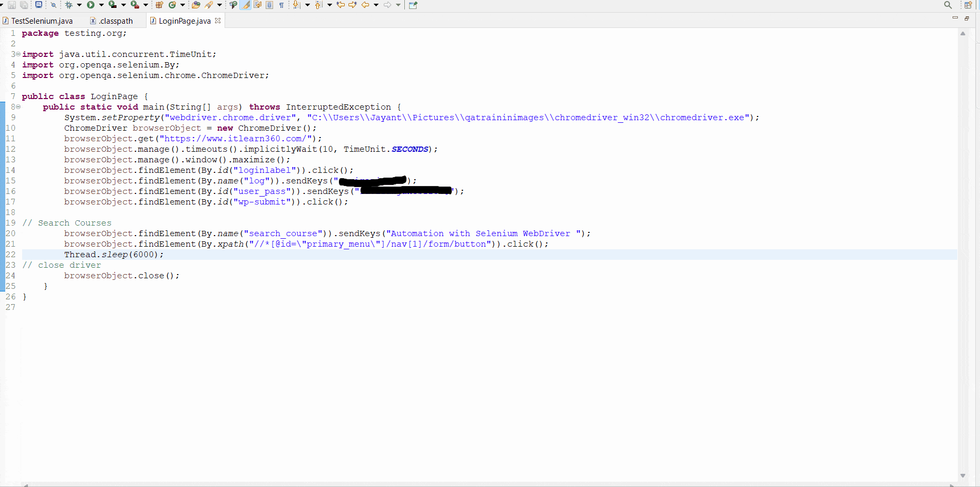Click the Search flashlight toolbar icon
Image resolution: width=980 pixels, height=487 pixels.
(209, 5)
